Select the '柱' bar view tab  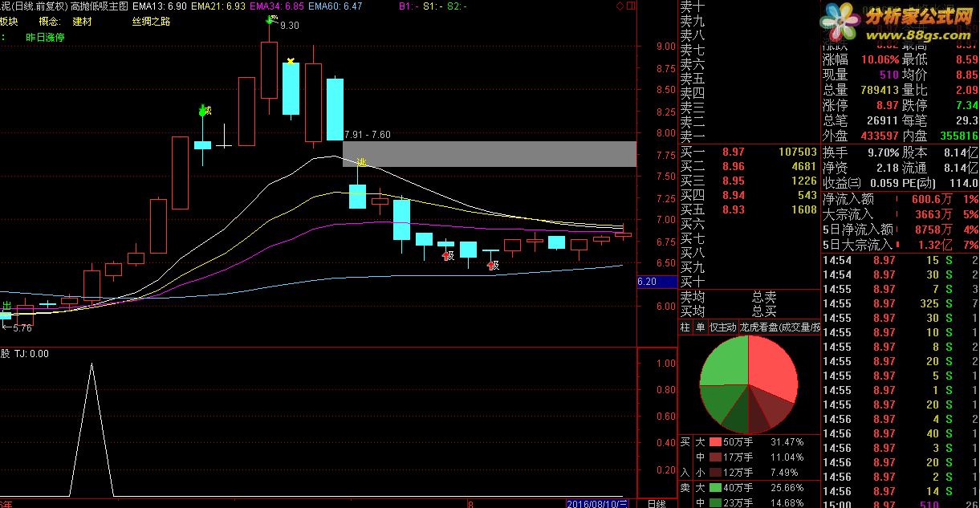(685, 327)
